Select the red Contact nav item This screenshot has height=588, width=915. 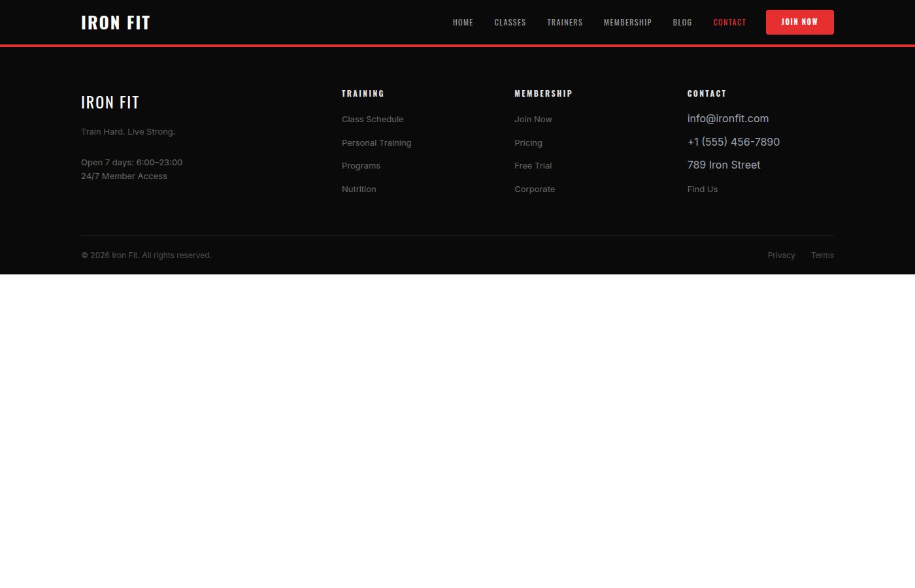pyautogui.click(x=729, y=22)
